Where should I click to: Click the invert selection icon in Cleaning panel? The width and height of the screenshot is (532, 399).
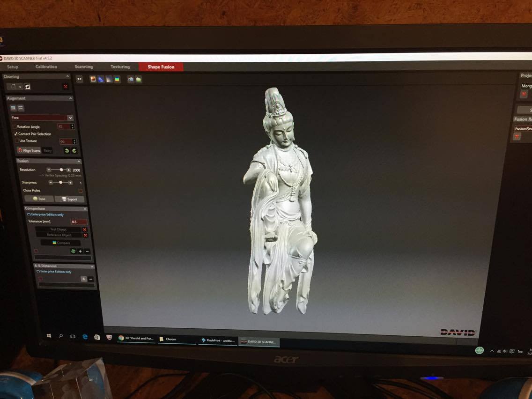28,87
